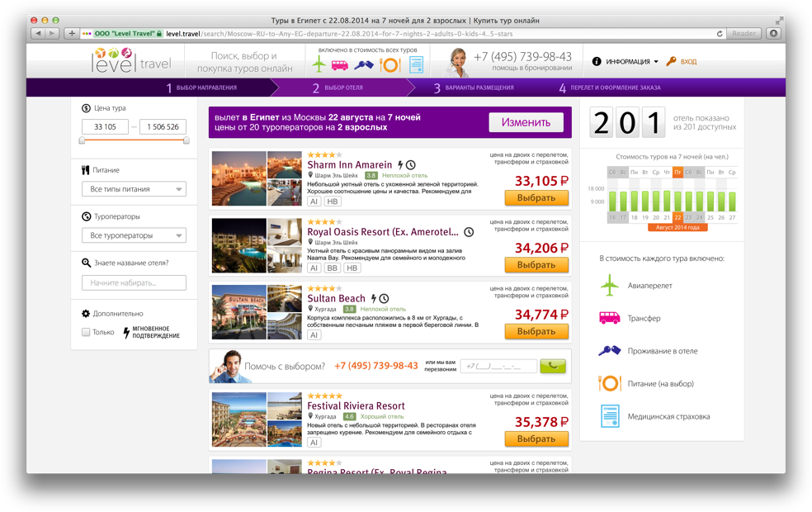Go to step 3 Варианты размещения
812x512 pixels.
(x=474, y=88)
